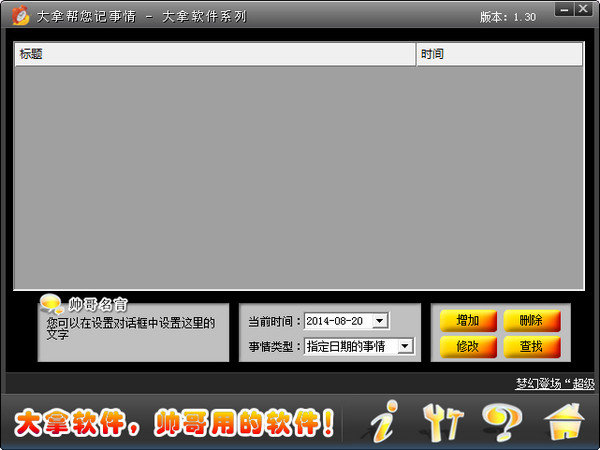Sort by the 时间 column header
This screenshot has height=450, width=600.
(499, 54)
